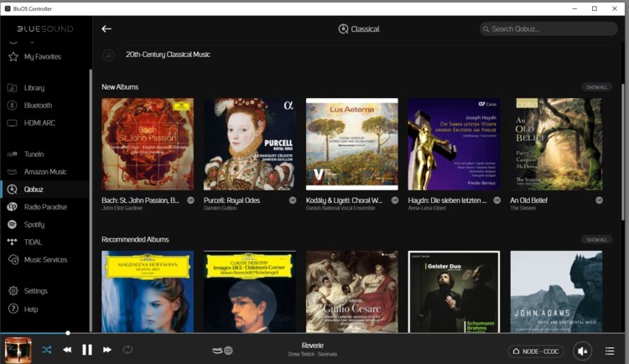The width and height of the screenshot is (629, 364).
Task: Open options icon for Kodály & Ligeti album
Action: tap(395, 200)
